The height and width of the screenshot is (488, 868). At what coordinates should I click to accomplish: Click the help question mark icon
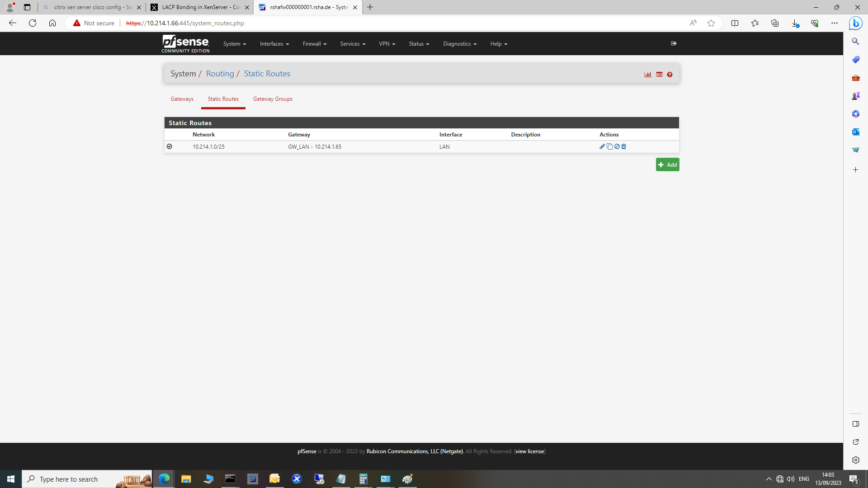click(x=670, y=75)
